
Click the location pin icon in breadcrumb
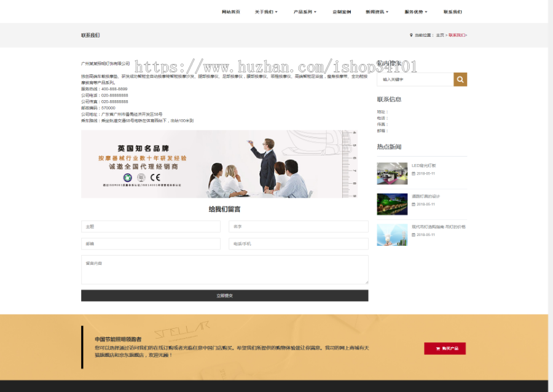pos(412,35)
